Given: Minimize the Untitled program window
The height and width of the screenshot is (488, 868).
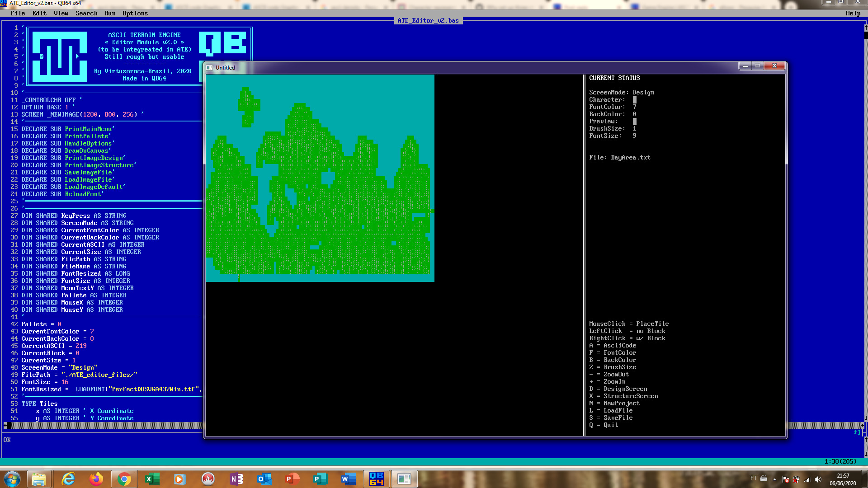Looking at the screenshot, I should pyautogui.click(x=745, y=66).
